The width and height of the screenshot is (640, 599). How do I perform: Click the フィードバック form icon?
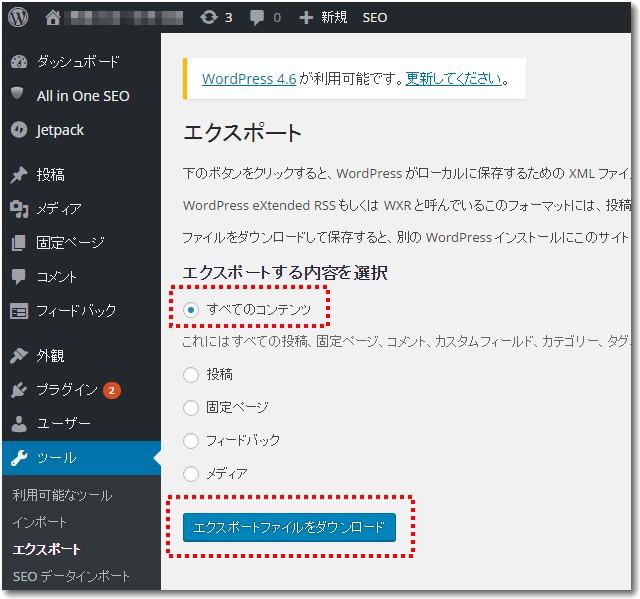click(19, 311)
